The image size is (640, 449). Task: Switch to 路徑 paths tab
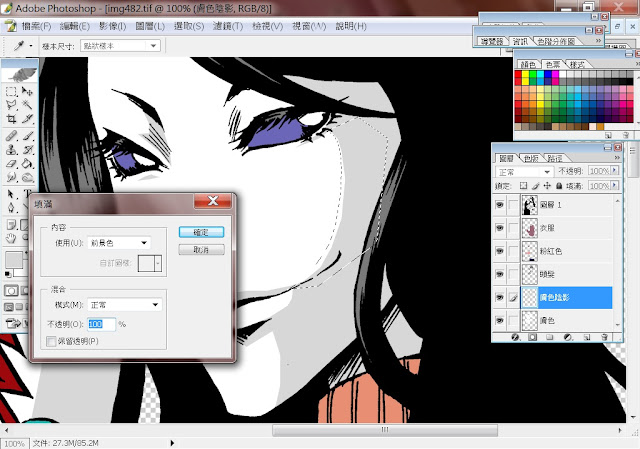(554, 158)
